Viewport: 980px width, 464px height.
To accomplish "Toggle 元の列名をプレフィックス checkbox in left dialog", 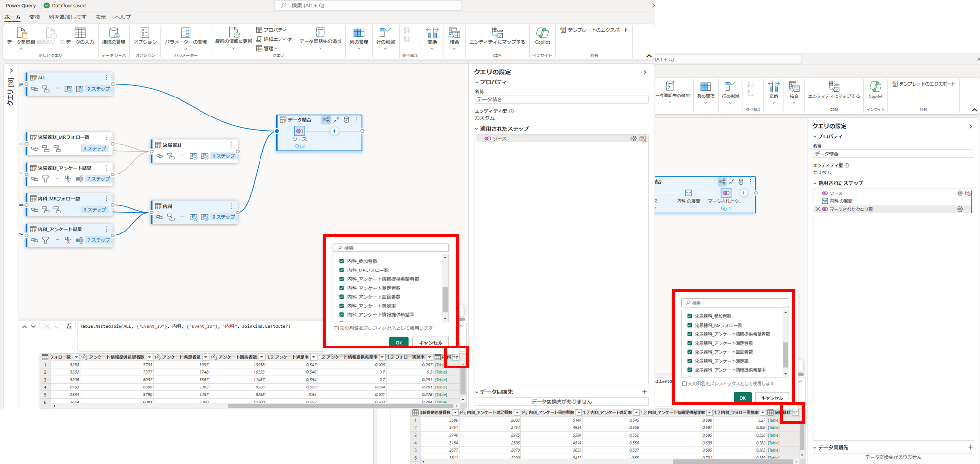I will pos(336,328).
